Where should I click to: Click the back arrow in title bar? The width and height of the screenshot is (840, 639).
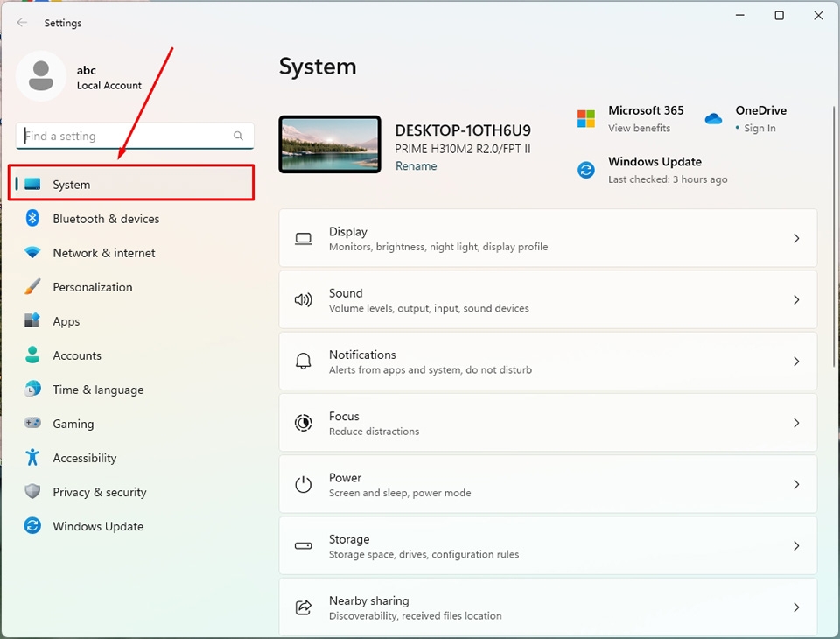click(22, 23)
